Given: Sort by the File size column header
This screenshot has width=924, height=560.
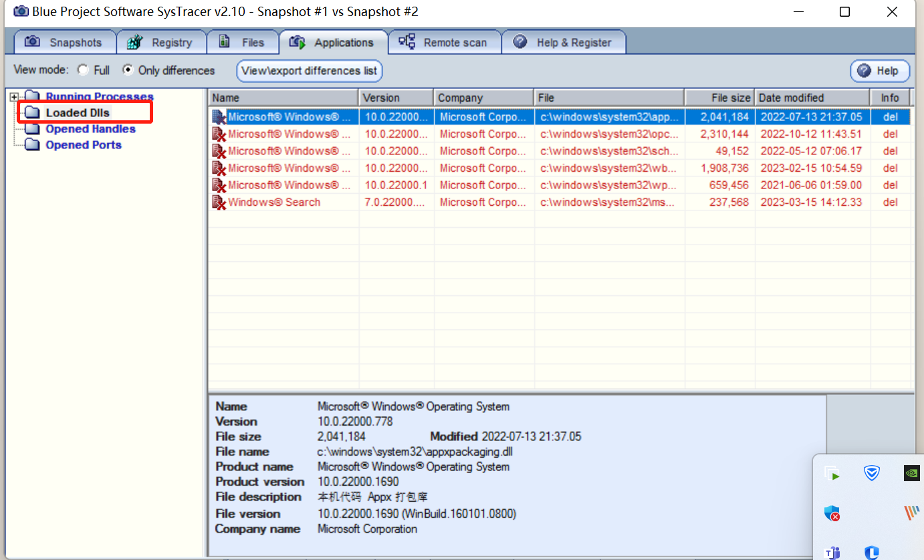Looking at the screenshot, I should (720, 98).
